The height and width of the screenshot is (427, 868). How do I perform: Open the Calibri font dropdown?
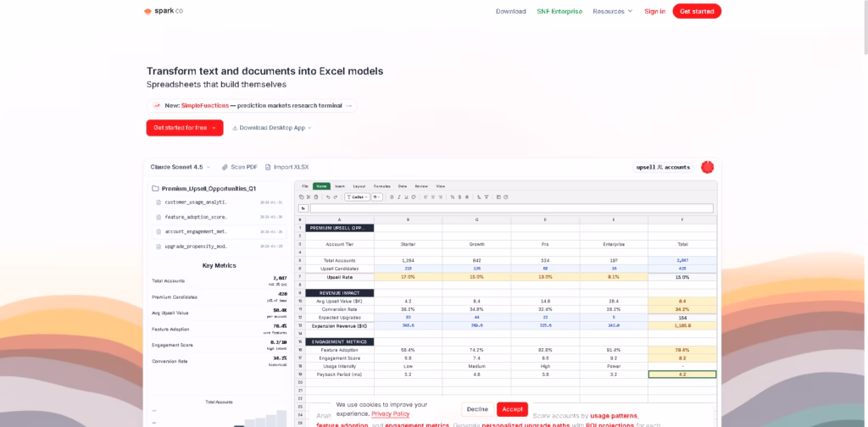pos(357,197)
